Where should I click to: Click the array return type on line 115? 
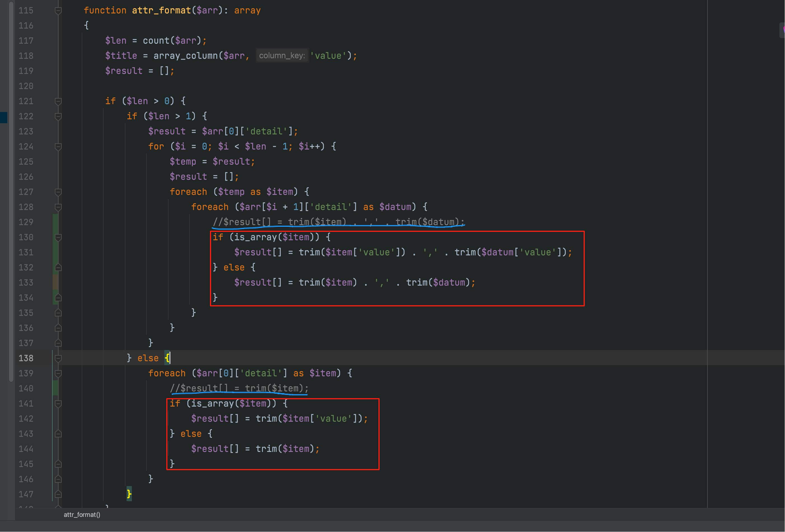(247, 10)
